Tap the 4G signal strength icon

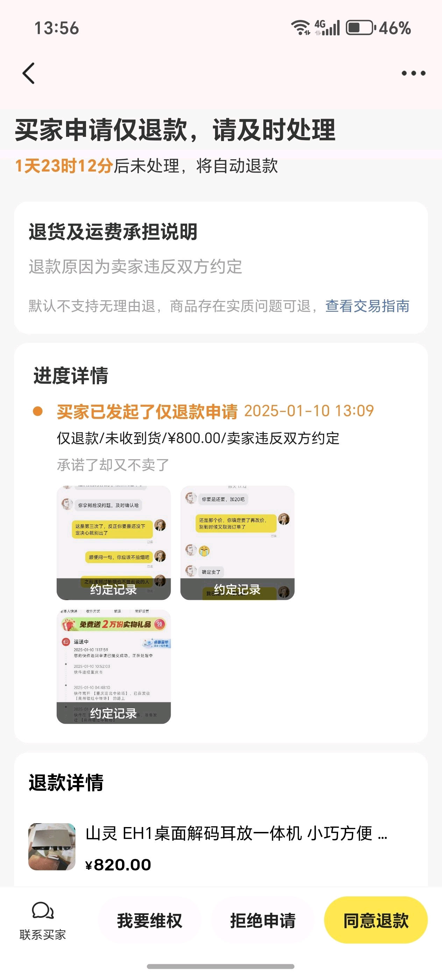[327, 28]
